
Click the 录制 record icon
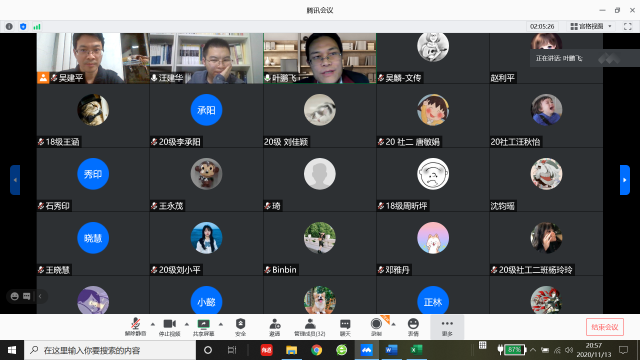[376, 327]
